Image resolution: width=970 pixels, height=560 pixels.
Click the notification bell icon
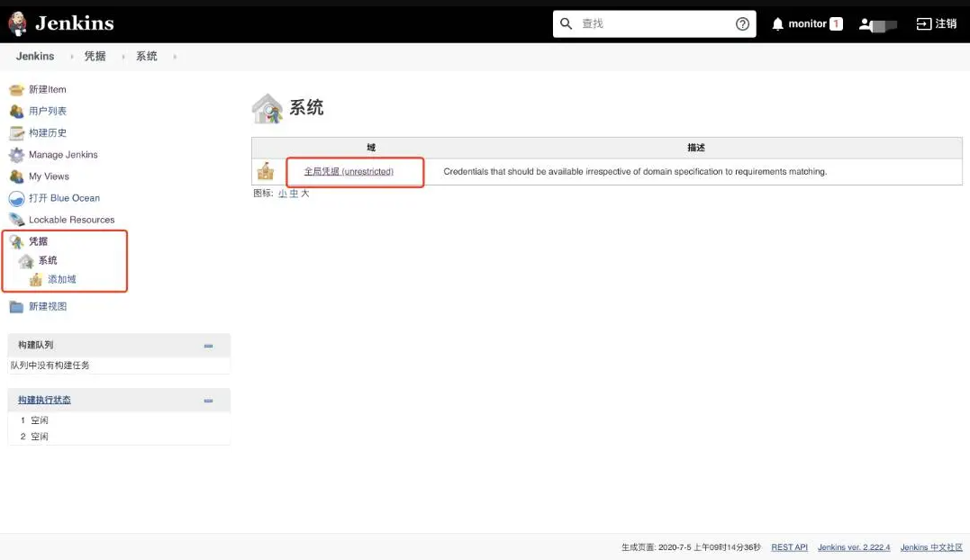pyautogui.click(x=778, y=24)
